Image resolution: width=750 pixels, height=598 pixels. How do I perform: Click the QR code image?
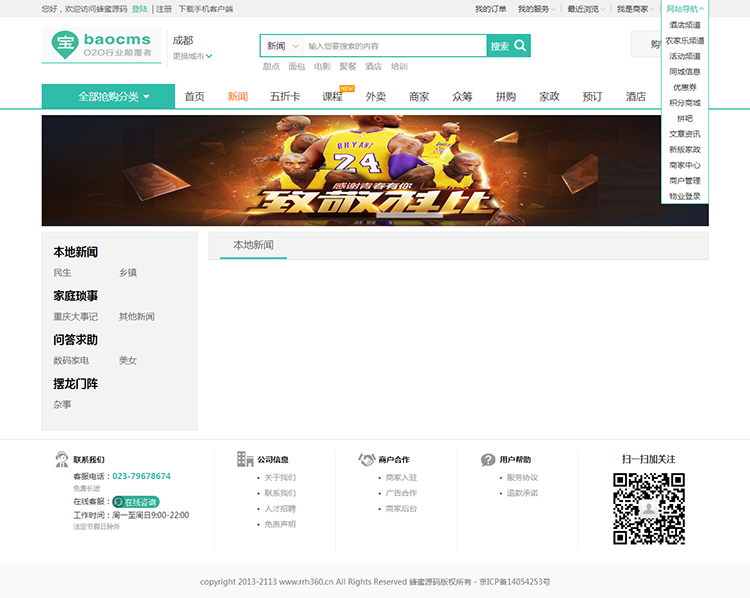tap(649, 509)
